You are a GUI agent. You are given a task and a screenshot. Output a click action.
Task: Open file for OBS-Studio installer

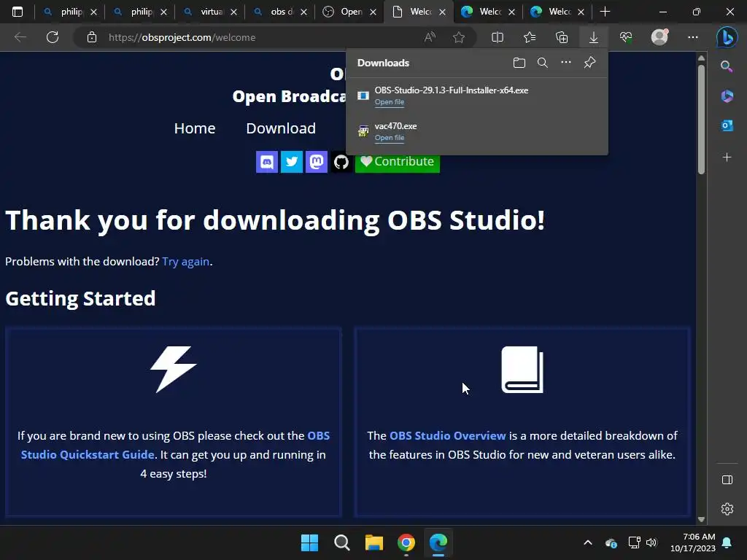390,102
